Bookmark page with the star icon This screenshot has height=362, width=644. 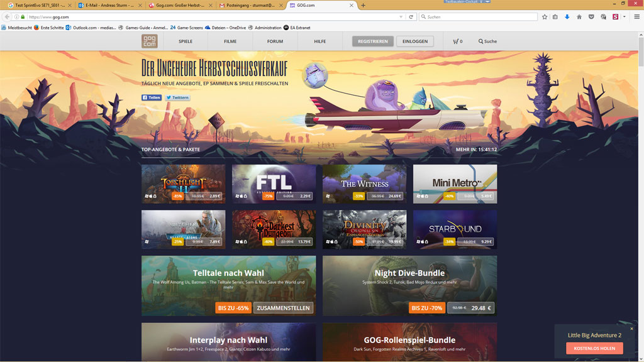545,17
